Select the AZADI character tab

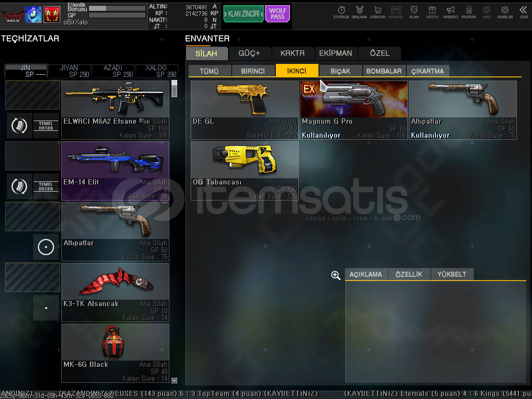pos(113,71)
